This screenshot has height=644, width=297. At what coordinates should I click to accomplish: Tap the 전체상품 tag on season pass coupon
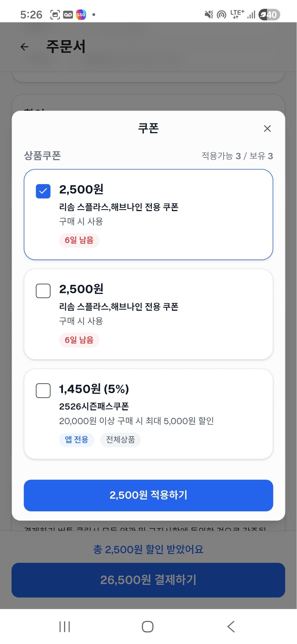(x=120, y=440)
